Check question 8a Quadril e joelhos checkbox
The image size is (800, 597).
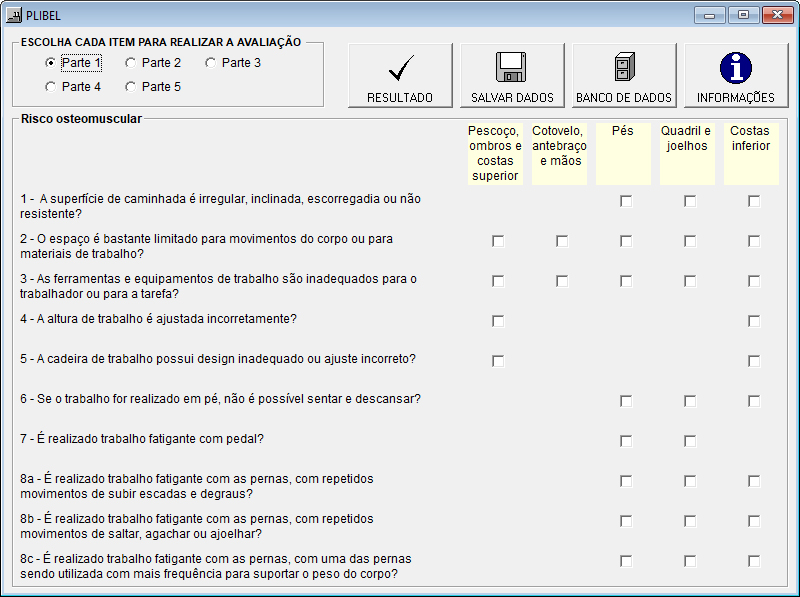tap(690, 481)
